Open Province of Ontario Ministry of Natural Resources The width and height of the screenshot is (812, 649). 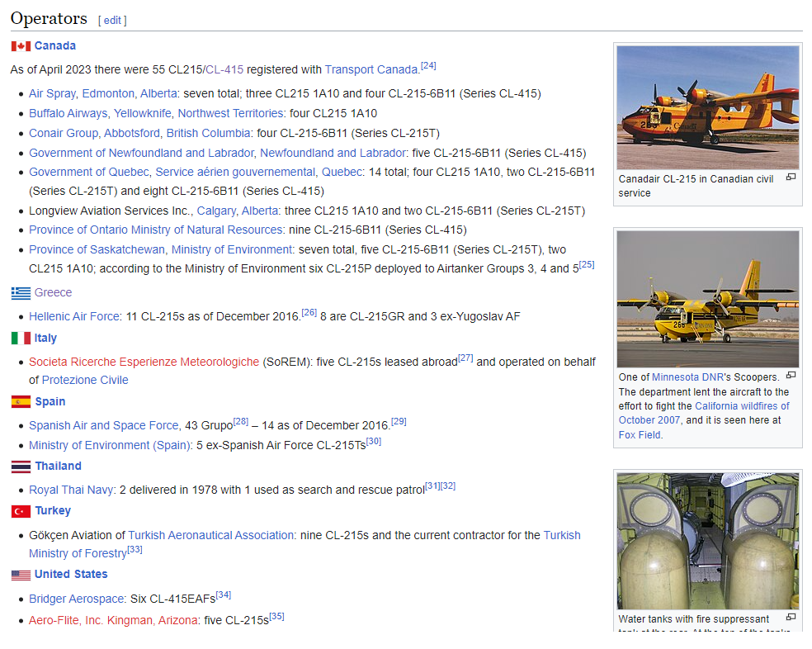[156, 230]
